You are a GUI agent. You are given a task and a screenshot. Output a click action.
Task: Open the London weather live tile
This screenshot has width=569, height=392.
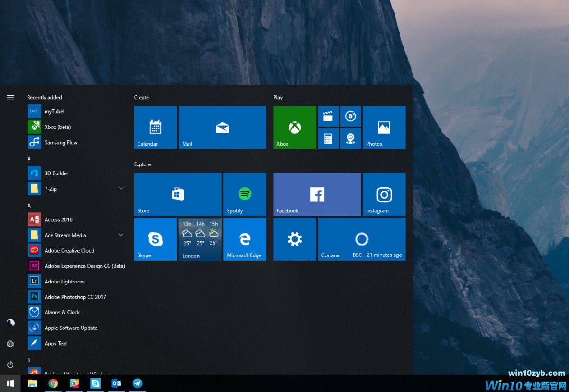coord(200,239)
